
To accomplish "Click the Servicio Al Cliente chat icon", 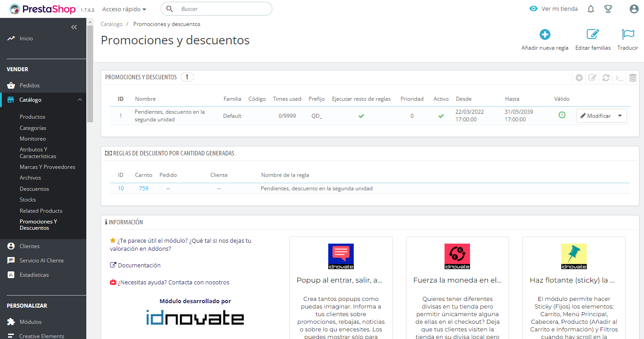I will point(11,260).
